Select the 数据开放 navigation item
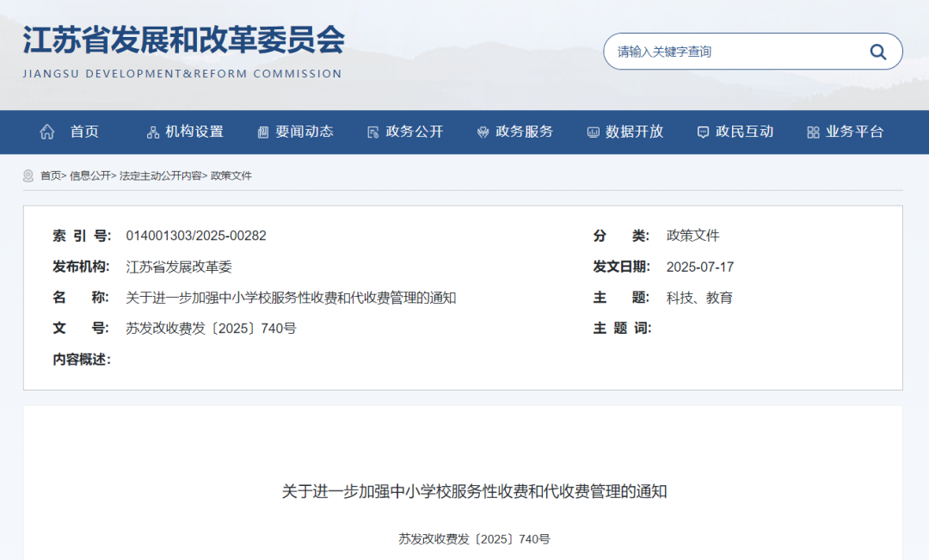The width and height of the screenshot is (929, 560). pyautogui.click(x=634, y=132)
